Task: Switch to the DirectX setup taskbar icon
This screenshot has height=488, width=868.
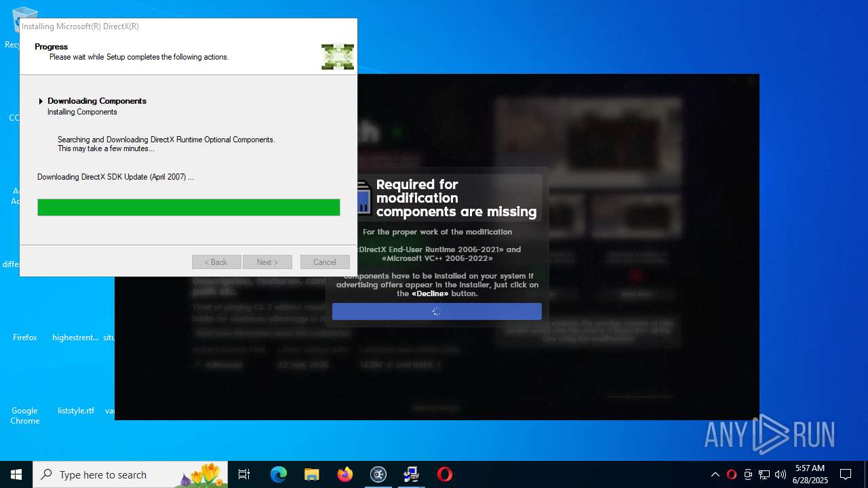Action: pos(411,474)
